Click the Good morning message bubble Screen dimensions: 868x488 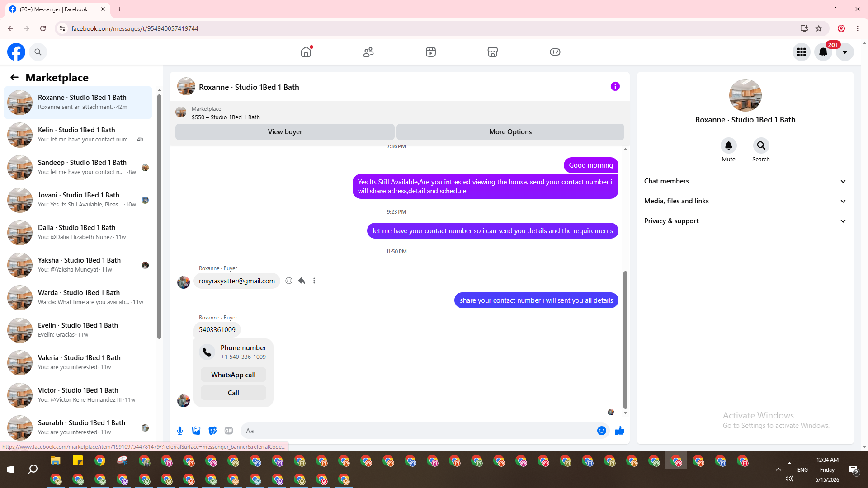[x=591, y=165]
